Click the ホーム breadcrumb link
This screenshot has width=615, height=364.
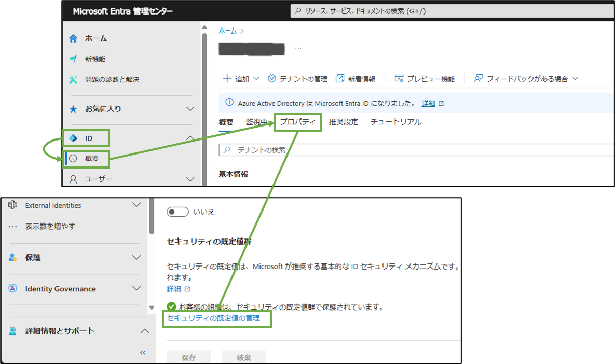(x=227, y=31)
